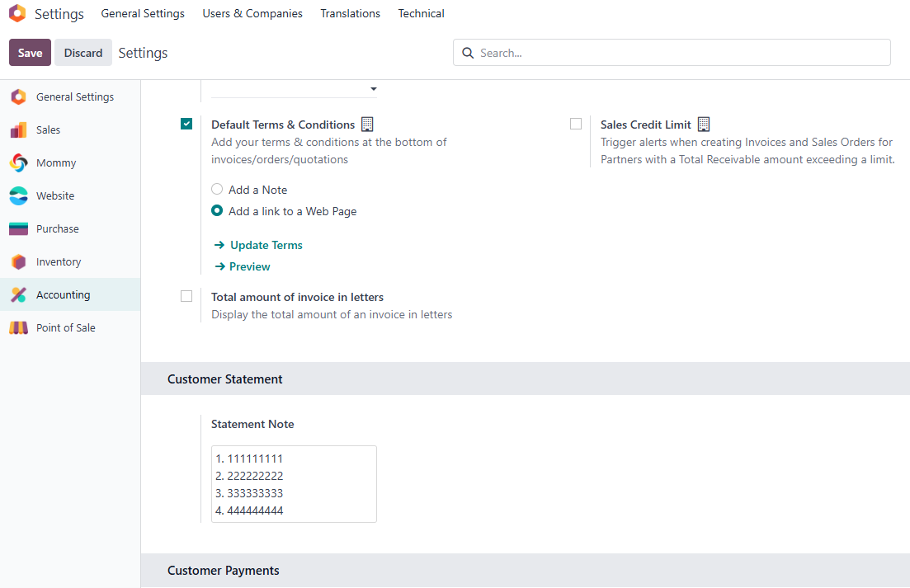Open the General Settings top menu
910x588 pixels.
point(143,13)
